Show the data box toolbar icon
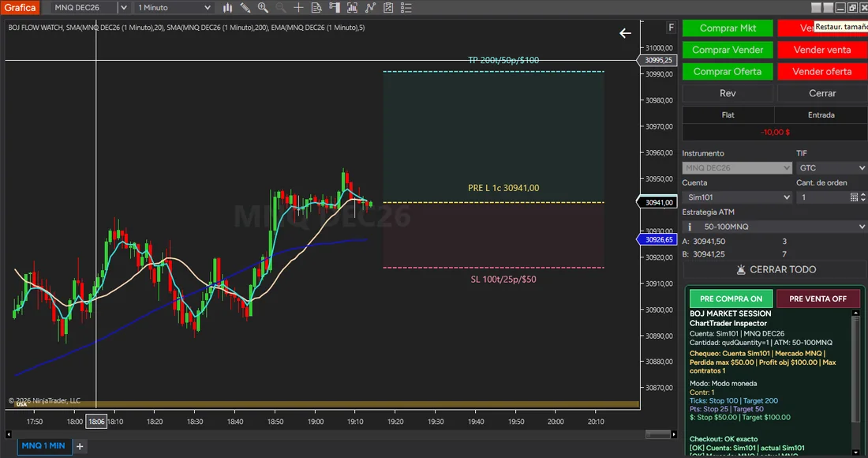 [x=316, y=8]
